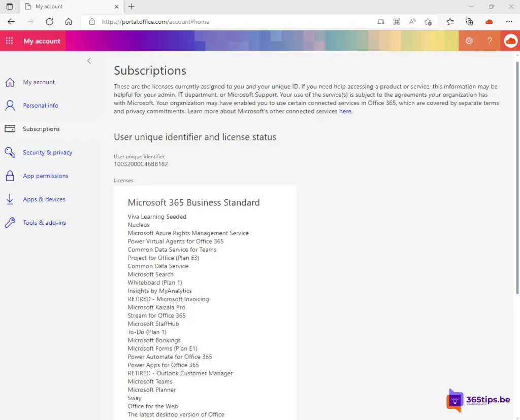Viewport: 520px width, 420px height.
Task: Click the address bar URL field
Action: pos(229,22)
